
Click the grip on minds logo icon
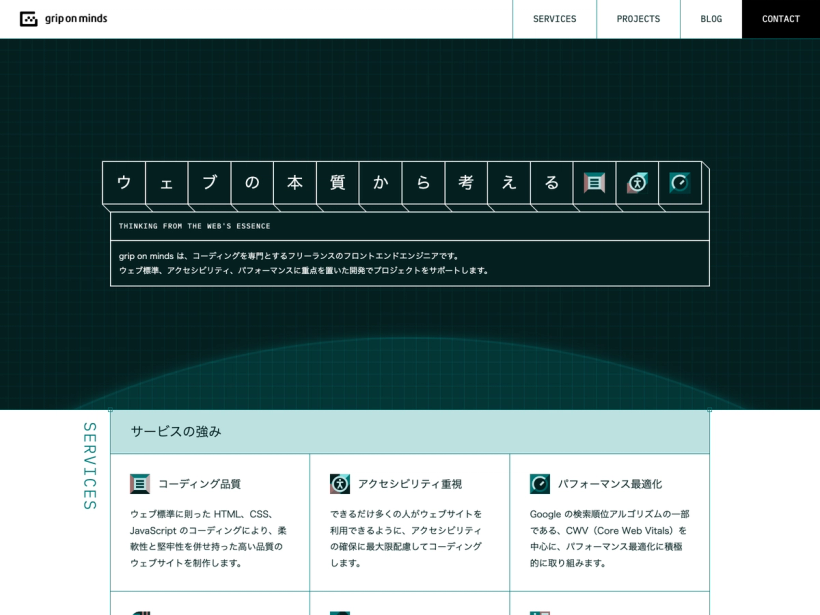[x=28, y=19]
